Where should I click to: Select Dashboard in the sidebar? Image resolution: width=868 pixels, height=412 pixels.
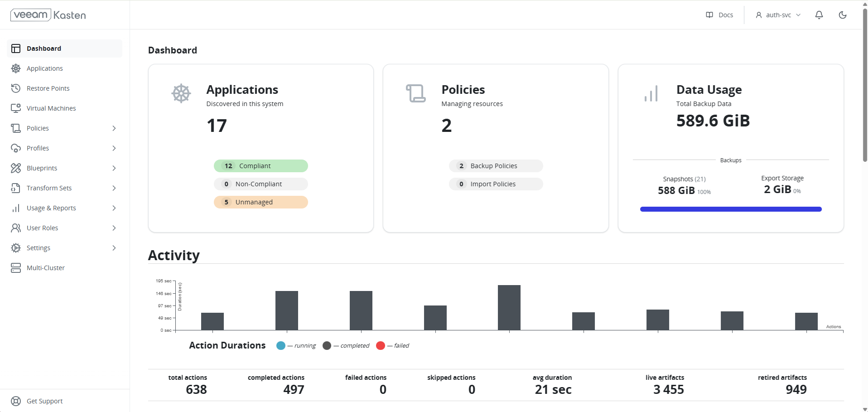pos(43,48)
